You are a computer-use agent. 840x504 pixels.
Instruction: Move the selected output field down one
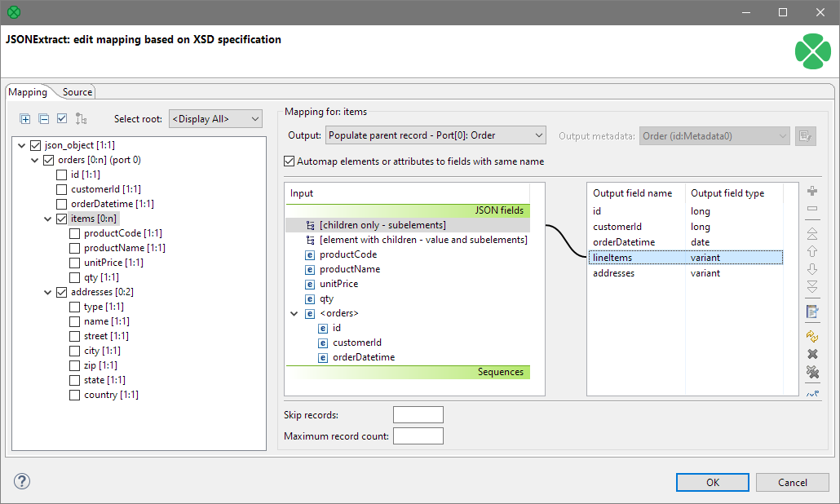(812, 269)
